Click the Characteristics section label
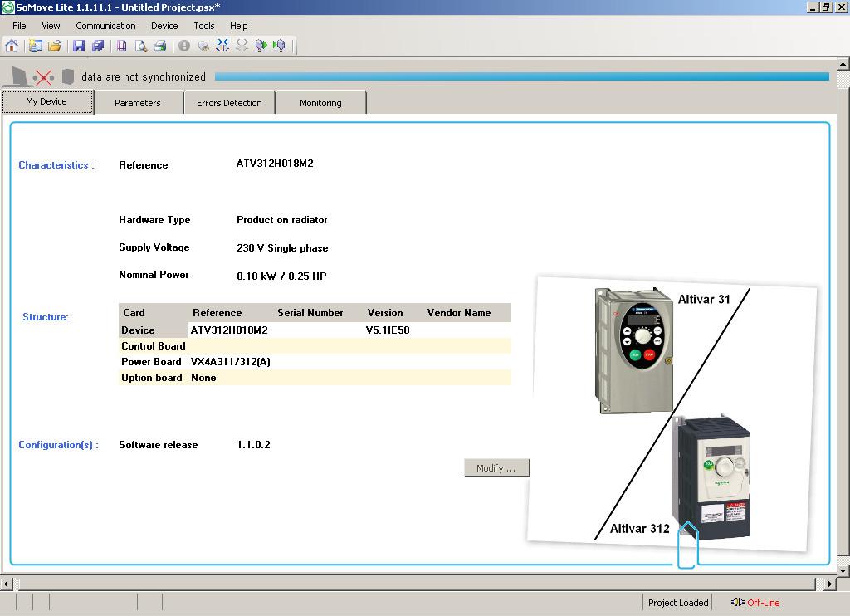Screen dimensions: 850x616 56,165
